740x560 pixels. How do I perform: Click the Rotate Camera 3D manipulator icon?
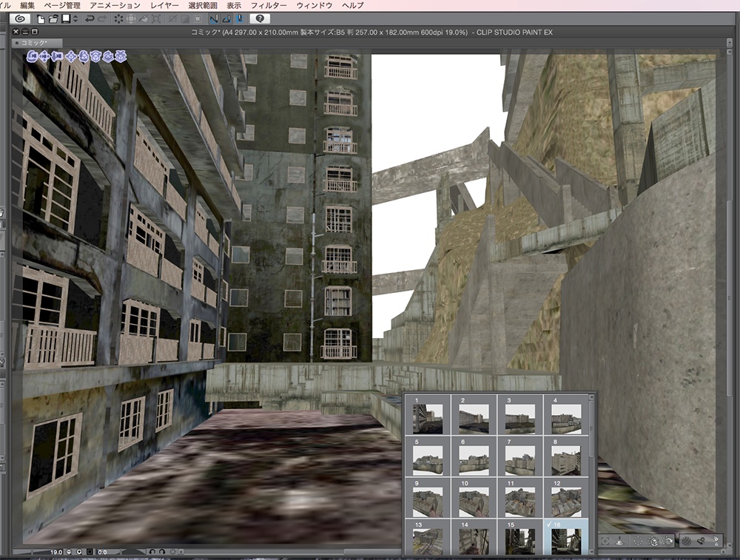pyautogui.click(x=32, y=57)
